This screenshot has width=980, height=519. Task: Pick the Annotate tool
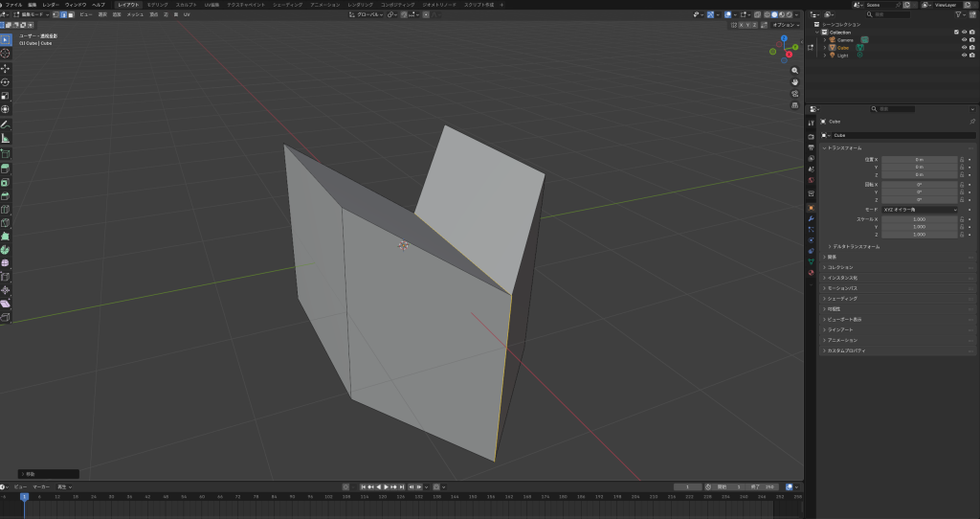click(x=5, y=124)
